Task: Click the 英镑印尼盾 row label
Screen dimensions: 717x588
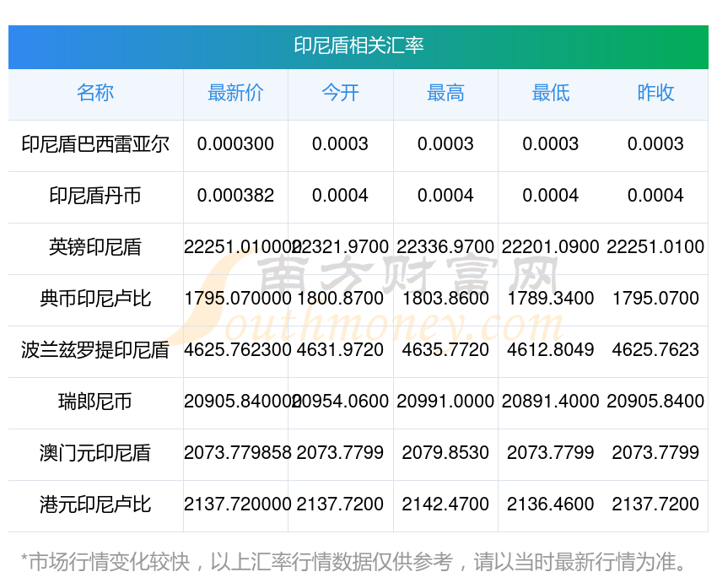Action: pyautogui.click(x=95, y=247)
